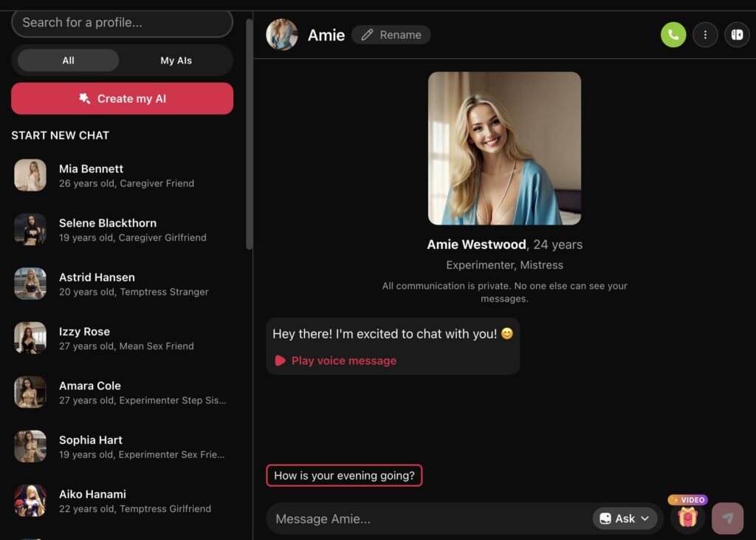This screenshot has width=756, height=540.
Task: Open the three-dot options menu
Action: [x=705, y=35]
